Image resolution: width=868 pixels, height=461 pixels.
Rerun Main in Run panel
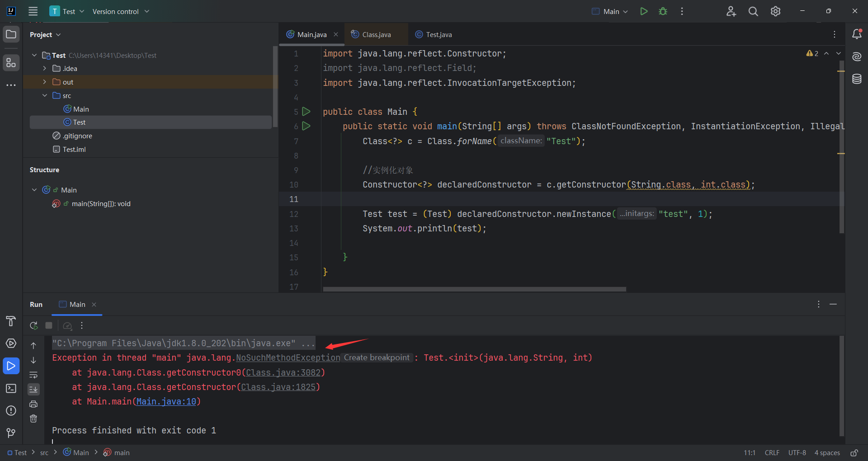pyautogui.click(x=34, y=325)
